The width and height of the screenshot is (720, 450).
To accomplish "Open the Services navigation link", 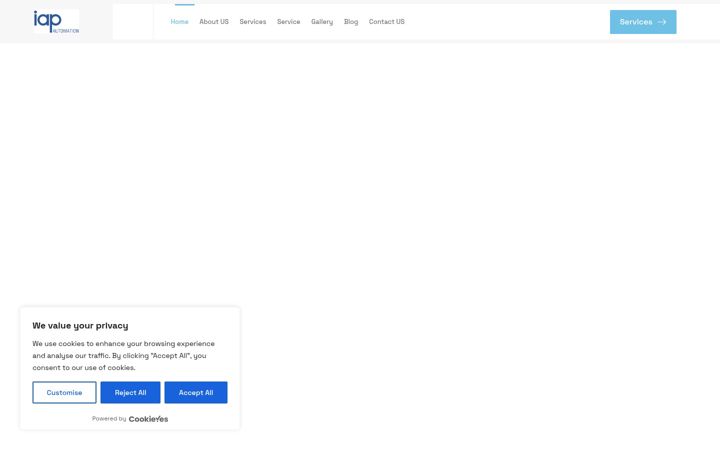I will (x=253, y=22).
